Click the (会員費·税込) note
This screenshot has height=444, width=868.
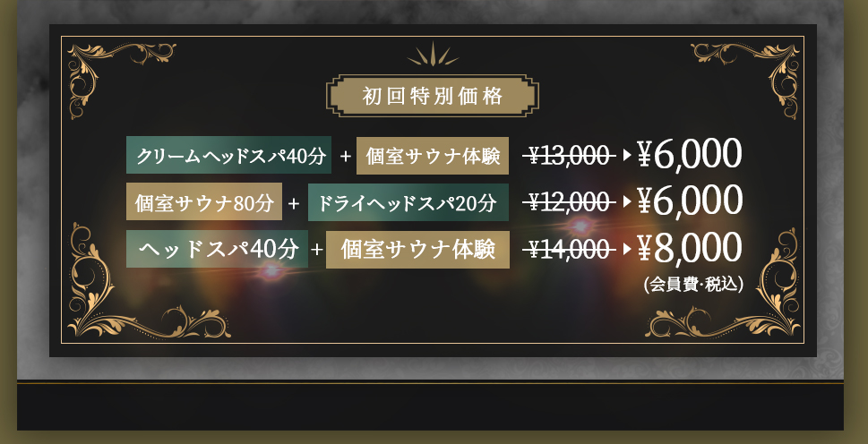(x=693, y=284)
